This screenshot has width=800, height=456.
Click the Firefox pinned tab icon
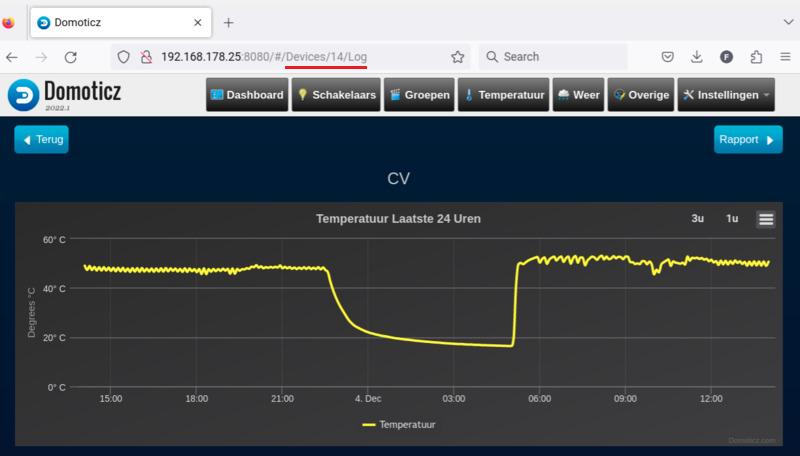coord(8,23)
